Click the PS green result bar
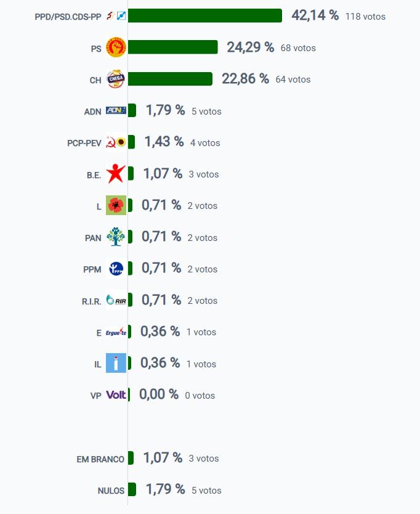The height and width of the screenshot is (514, 420). click(172, 47)
